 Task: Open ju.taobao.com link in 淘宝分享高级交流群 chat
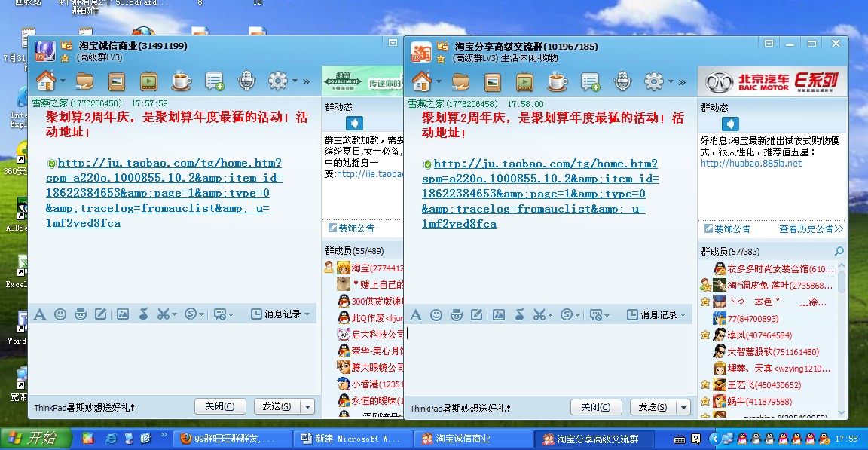click(x=540, y=194)
